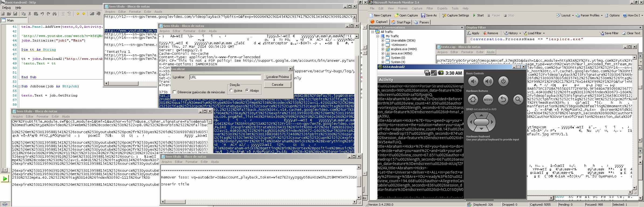
Task: Select the 'Abaixo' direction radio button
Action: click(x=247, y=91)
